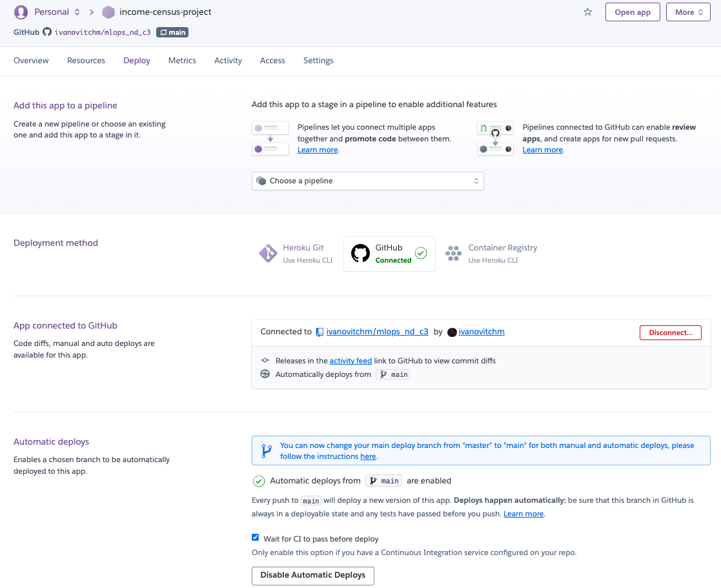Image resolution: width=721 pixels, height=588 pixels.
Task: Switch to the Activity tab
Action: click(x=228, y=60)
